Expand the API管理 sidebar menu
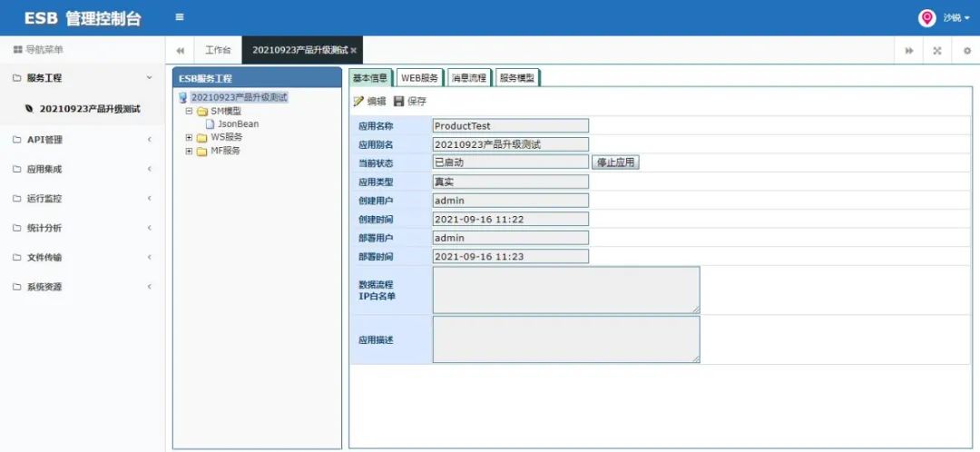 (x=83, y=140)
